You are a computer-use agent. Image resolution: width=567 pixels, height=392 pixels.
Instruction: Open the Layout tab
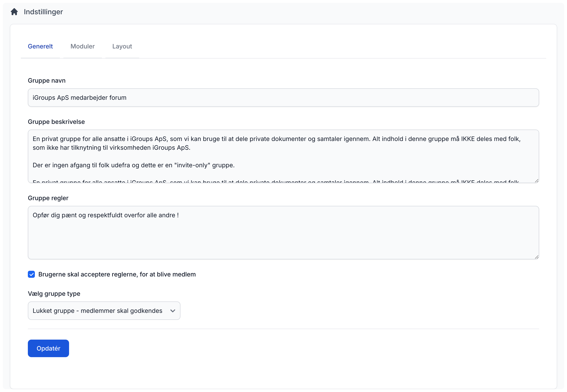122,46
